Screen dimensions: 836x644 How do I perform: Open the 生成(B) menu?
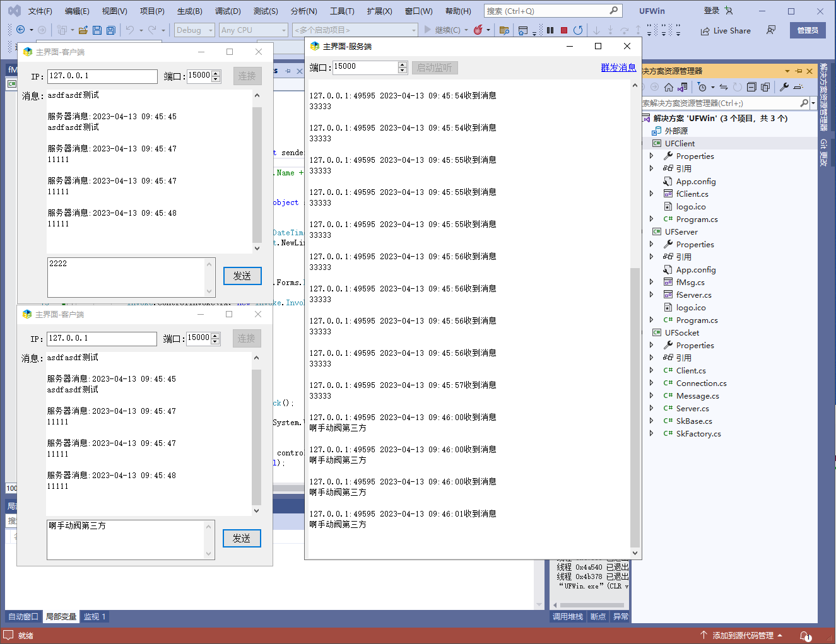click(x=189, y=11)
